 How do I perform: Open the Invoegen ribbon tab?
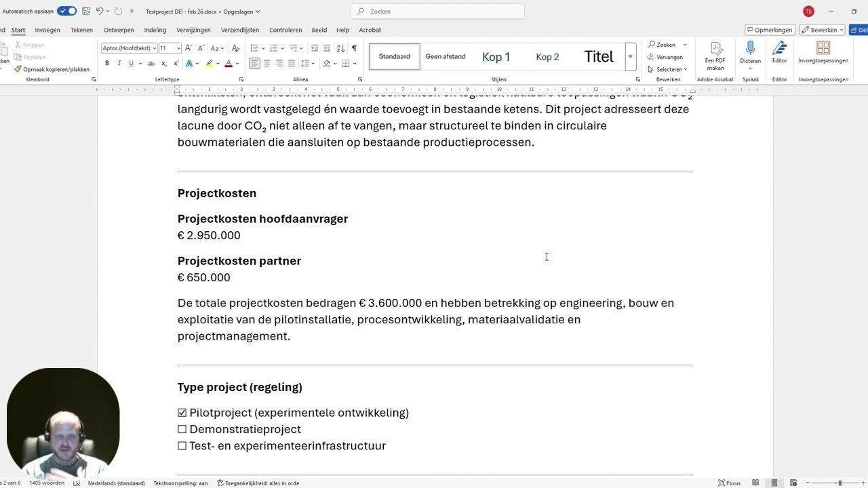coord(47,30)
